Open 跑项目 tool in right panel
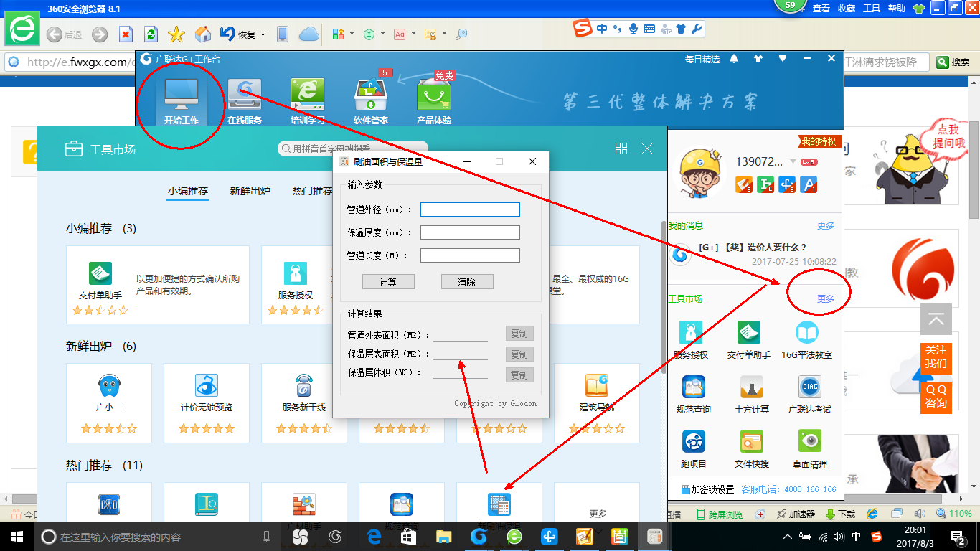This screenshot has height=551, width=980. [693, 449]
